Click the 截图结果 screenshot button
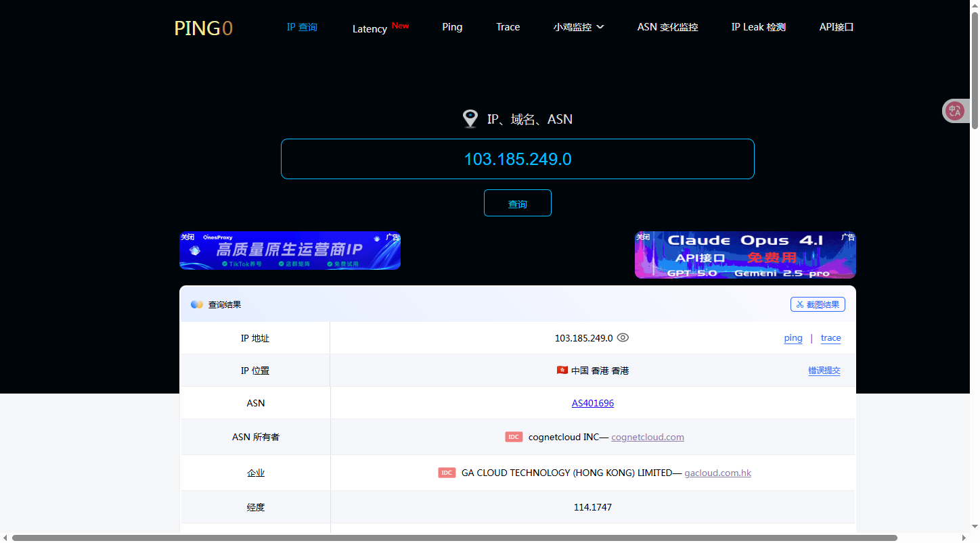Image resolution: width=980 pixels, height=543 pixels. pos(818,304)
